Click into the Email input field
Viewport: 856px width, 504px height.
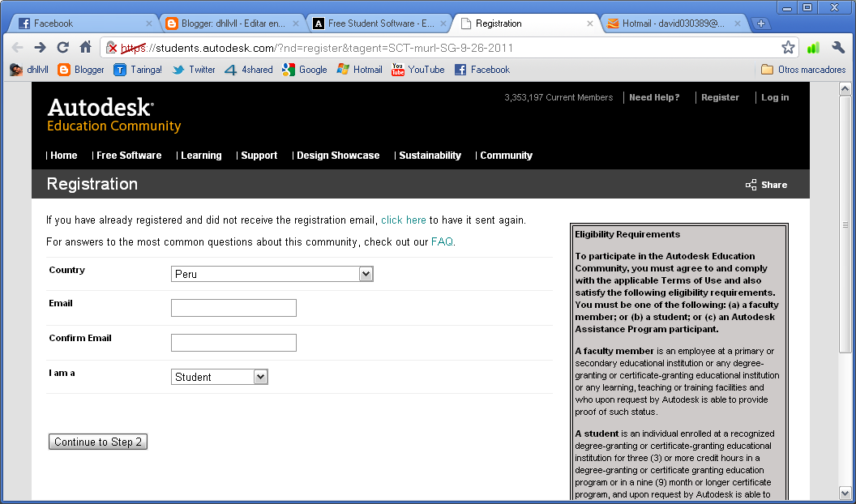point(233,308)
